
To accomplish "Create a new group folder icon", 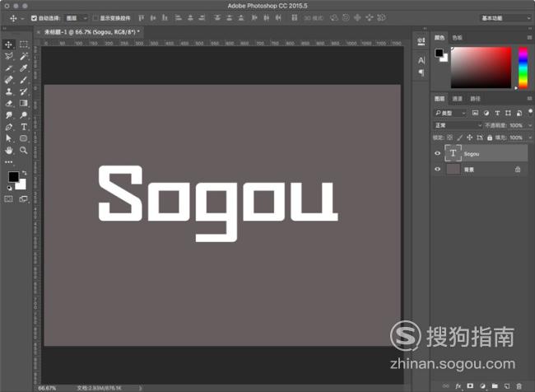I will pos(495,386).
